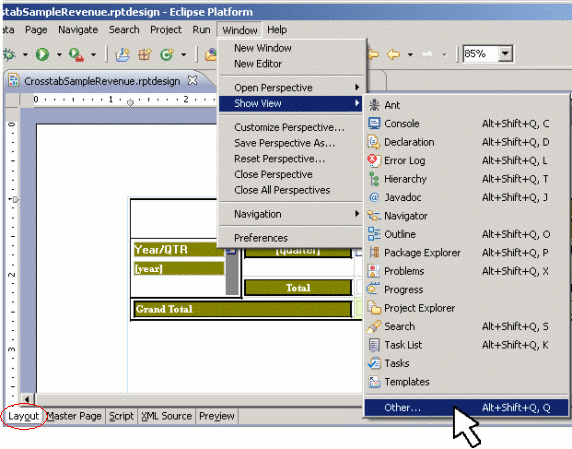Open the Navigator view
This screenshot has width=572, height=449.
click(466, 216)
